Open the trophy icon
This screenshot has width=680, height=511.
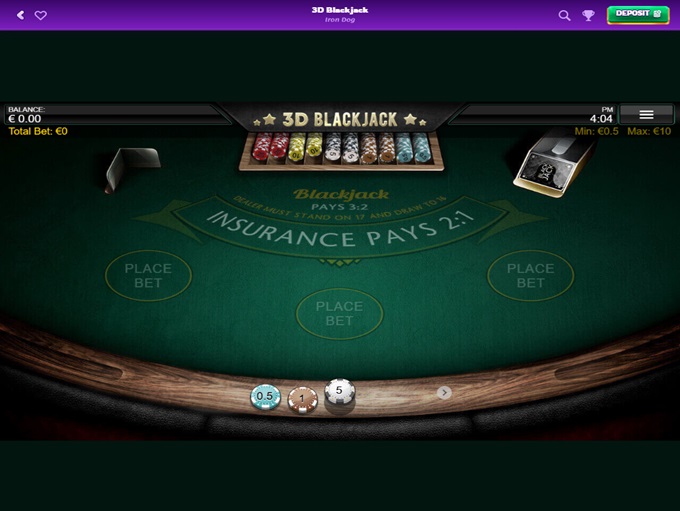click(x=588, y=16)
